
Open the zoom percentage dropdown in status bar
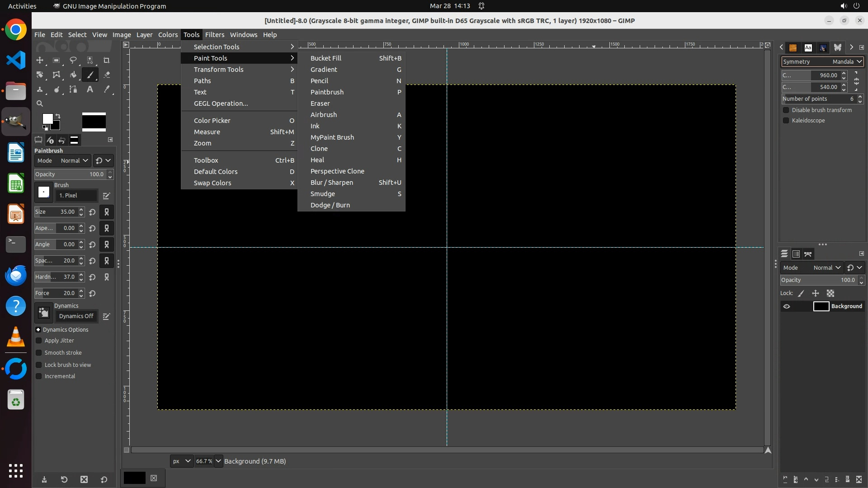tap(218, 461)
